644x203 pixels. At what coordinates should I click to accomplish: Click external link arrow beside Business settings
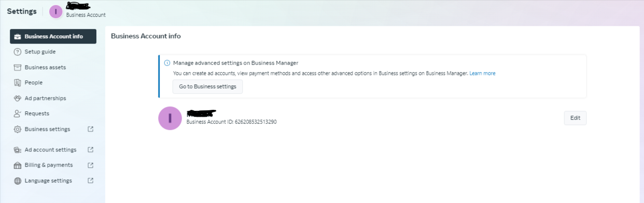point(90,129)
